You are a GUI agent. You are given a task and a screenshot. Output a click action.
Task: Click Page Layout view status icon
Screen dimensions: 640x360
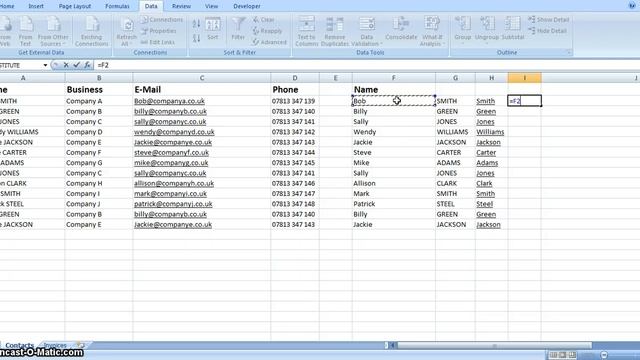(x=562, y=355)
